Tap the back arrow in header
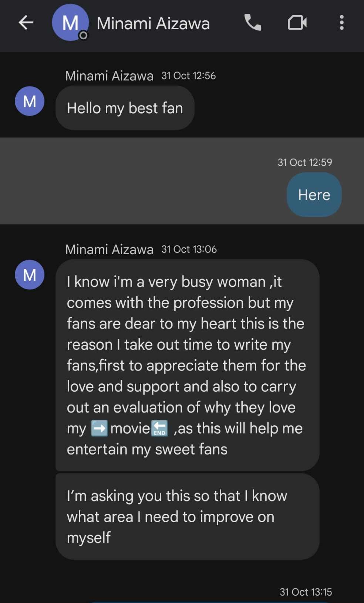 point(26,23)
